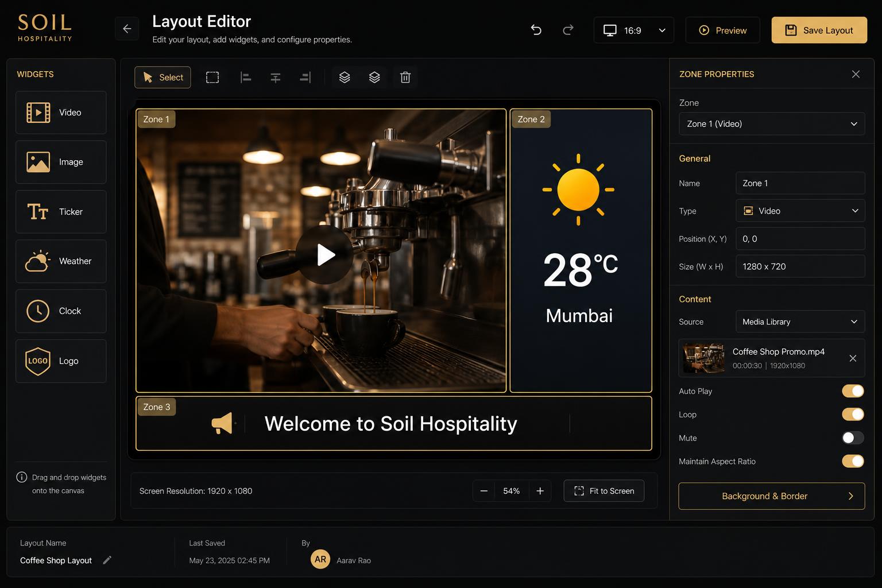The image size is (882, 588).
Task: Click the General section heading
Action: pyautogui.click(x=695, y=158)
